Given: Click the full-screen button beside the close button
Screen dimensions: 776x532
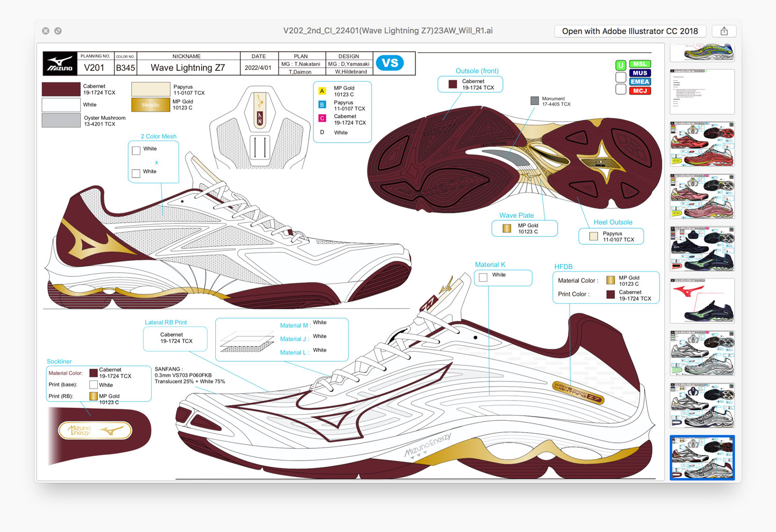Looking at the screenshot, I should [58, 31].
